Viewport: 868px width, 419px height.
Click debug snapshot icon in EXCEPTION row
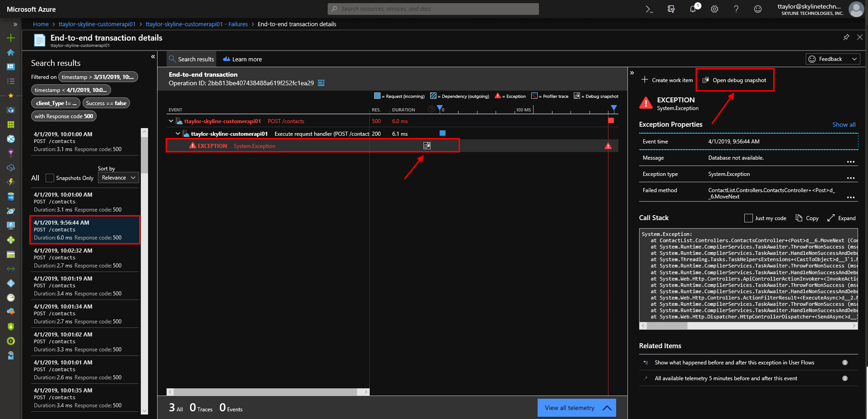(x=427, y=146)
